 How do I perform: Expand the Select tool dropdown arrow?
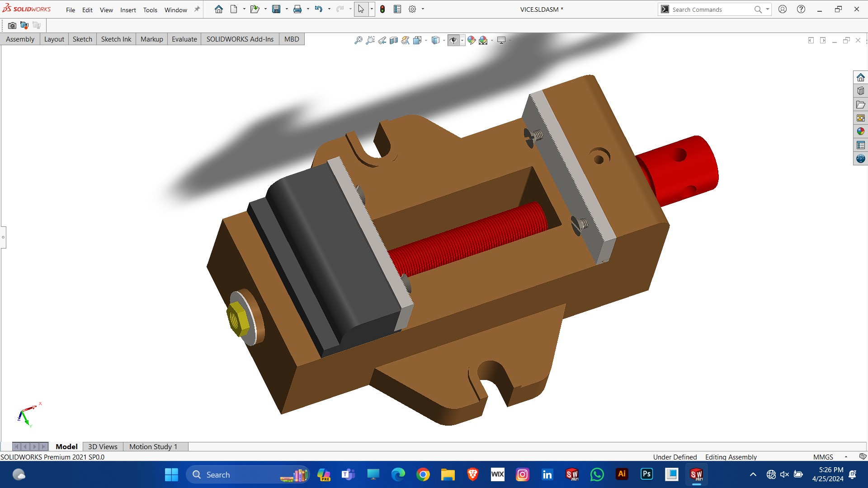point(372,9)
